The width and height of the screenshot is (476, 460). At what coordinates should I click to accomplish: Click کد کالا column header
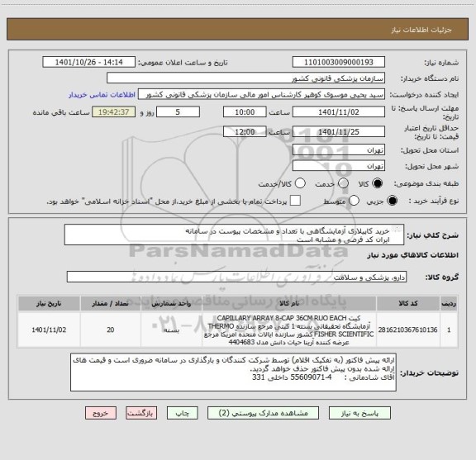pyautogui.click(x=408, y=303)
